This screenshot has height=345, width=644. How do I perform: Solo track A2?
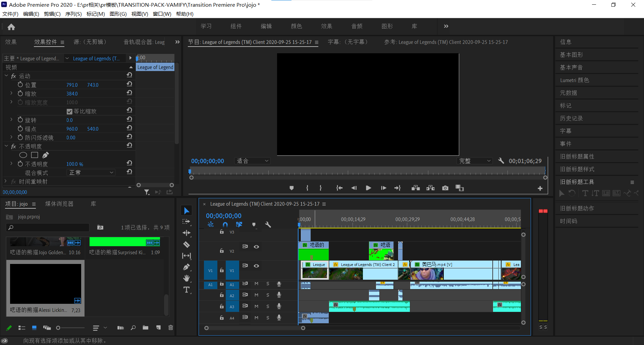268,295
